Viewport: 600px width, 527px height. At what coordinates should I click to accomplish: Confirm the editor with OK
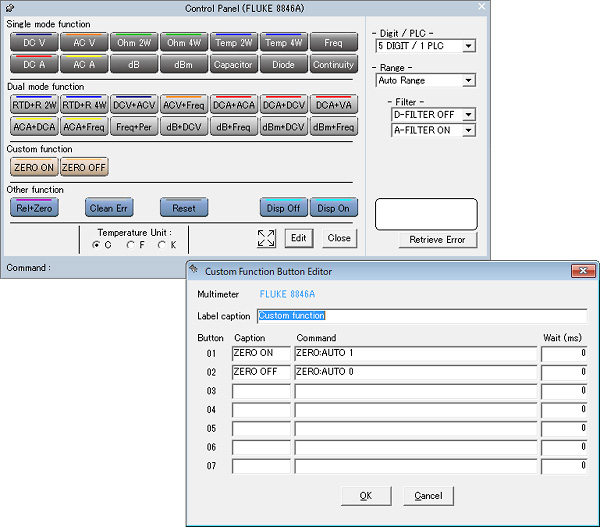click(365, 496)
